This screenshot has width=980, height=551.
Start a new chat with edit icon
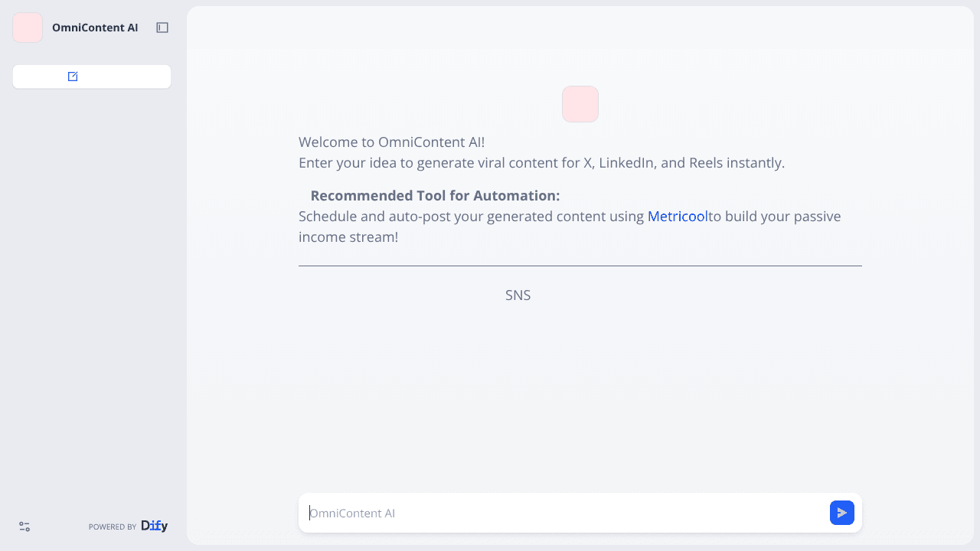tap(92, 77)
